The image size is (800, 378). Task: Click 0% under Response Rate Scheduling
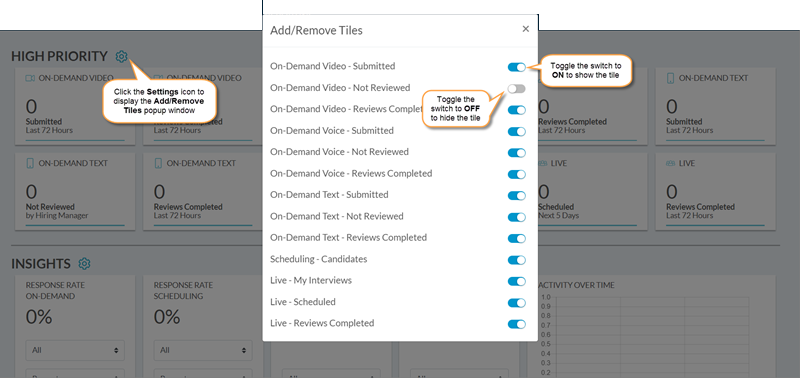[x=167, y=317]
